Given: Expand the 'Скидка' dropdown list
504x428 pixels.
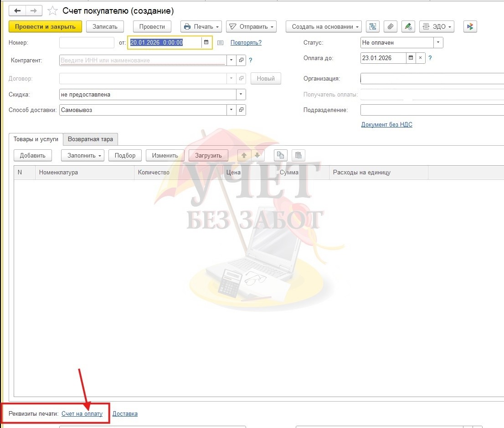Looking at the screenshot, I should pos(241,94).
